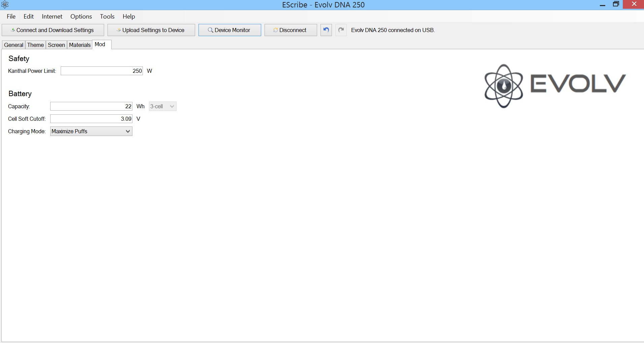Switch to the General tab
This screenshot has height=343, width=644.
pos(14,45)
